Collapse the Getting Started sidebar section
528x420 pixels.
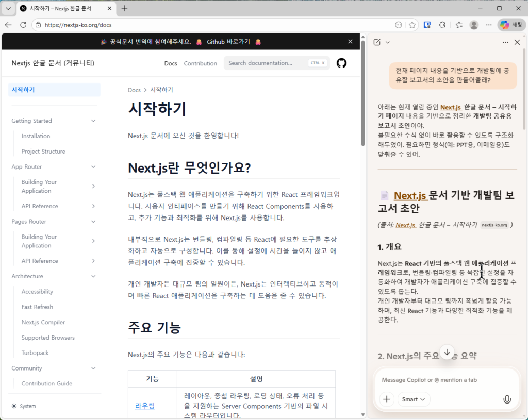point(93,121)
